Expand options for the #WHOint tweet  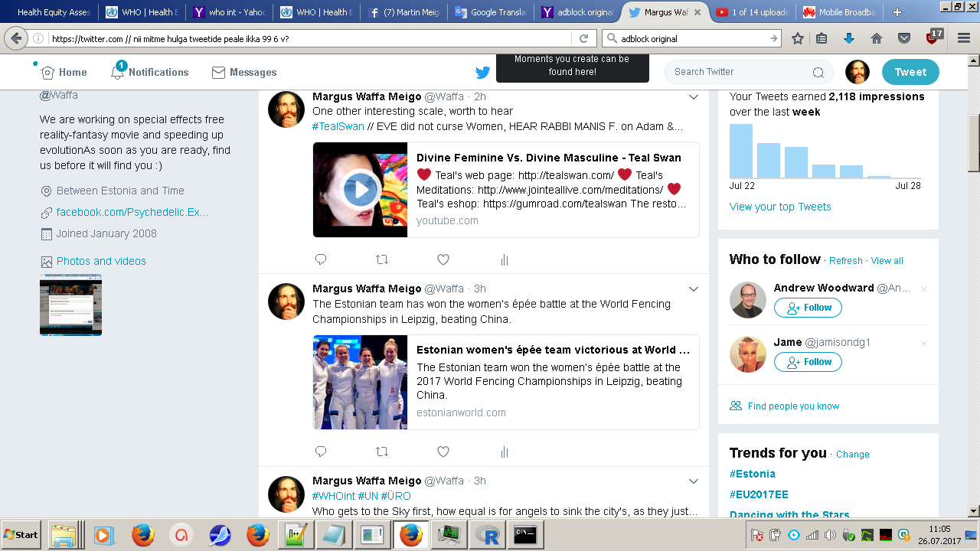coord(694,481)
